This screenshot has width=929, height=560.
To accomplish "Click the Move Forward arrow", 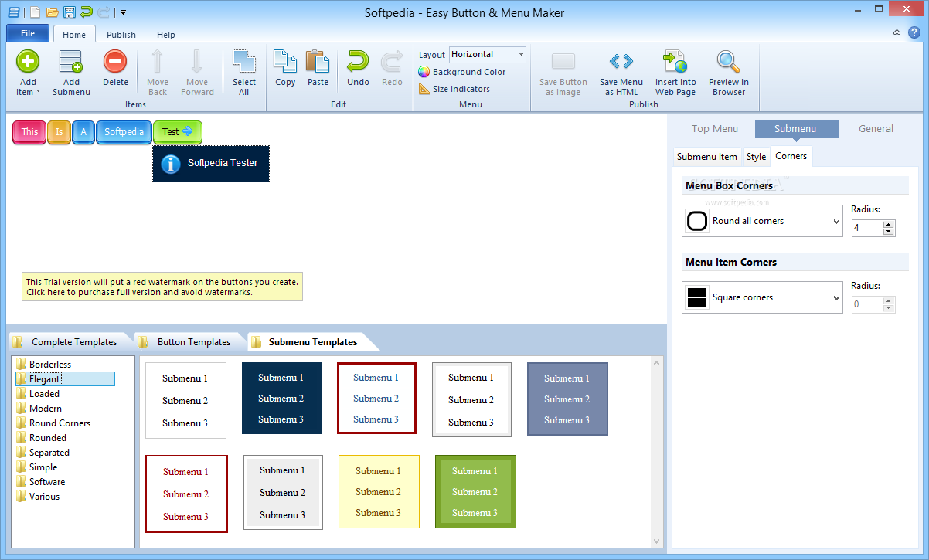I will click(197, 62).
